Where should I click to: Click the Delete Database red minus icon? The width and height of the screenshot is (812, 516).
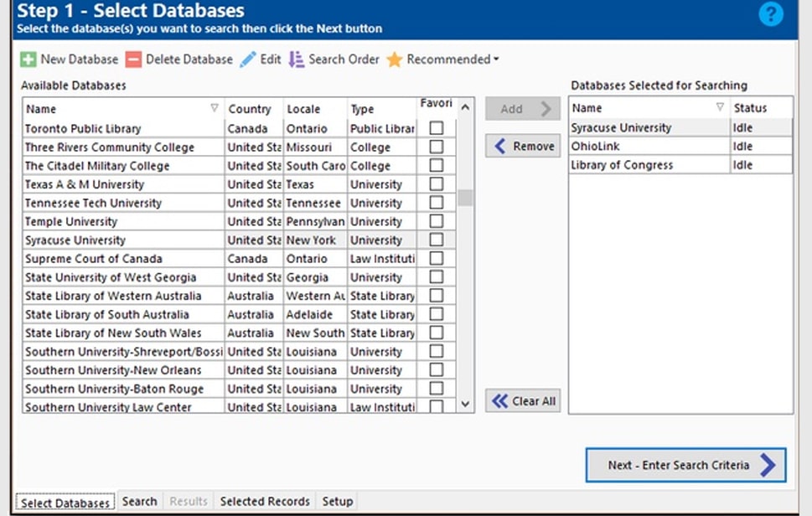pyautogui.click(x=133, y=59)
